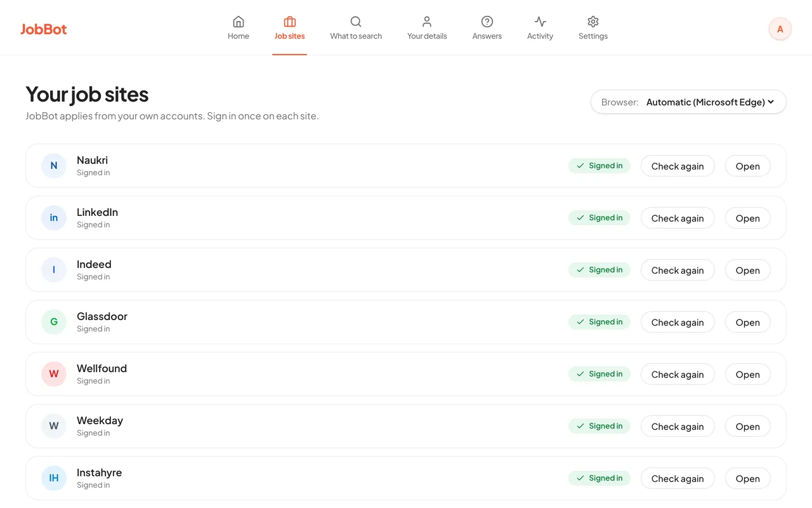Screen dimensions: 812x508
Task: Open the Your details tab label
Action: tap(427, 36)
